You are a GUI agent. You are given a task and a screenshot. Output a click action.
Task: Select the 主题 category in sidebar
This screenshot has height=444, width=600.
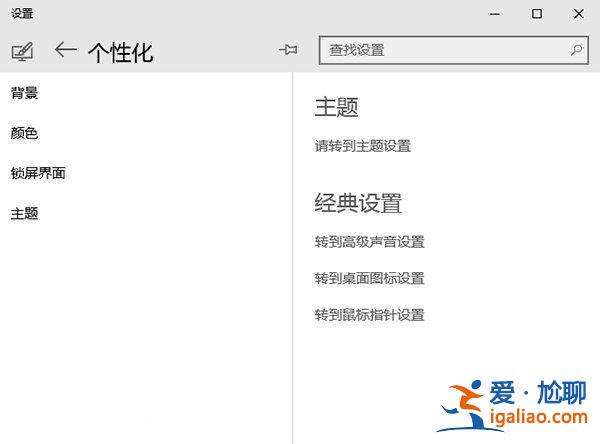(24, 214)
